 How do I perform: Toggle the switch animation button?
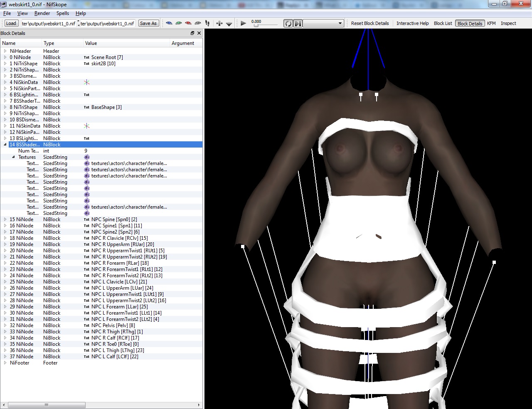pyautogui.click(x=298, y=23)
